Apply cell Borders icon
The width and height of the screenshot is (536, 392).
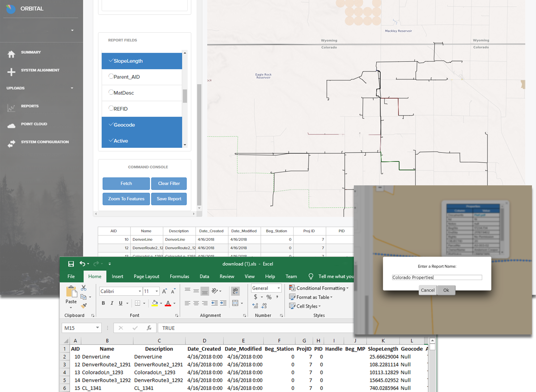click(138, 303)
